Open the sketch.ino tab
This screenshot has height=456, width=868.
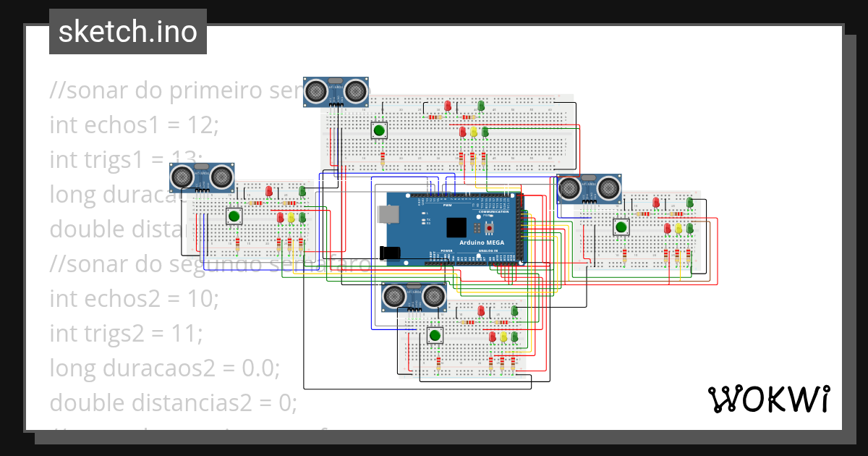coord(127,31)
